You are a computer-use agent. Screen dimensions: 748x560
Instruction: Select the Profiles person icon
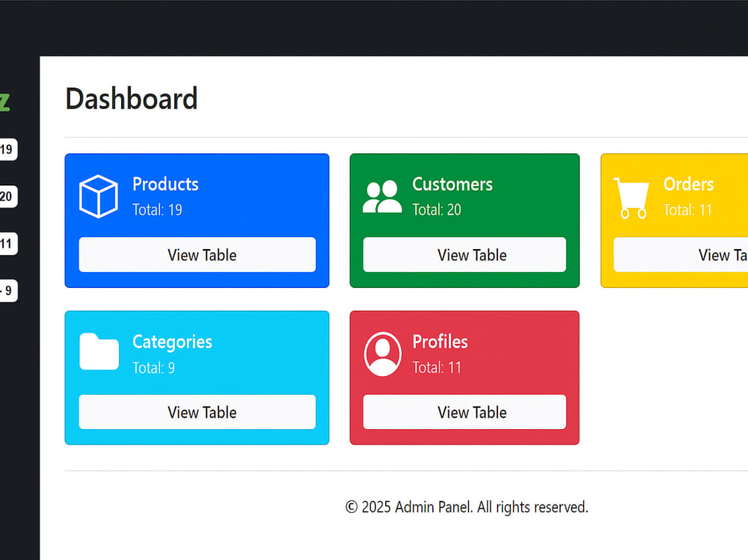tap(382, 353)
